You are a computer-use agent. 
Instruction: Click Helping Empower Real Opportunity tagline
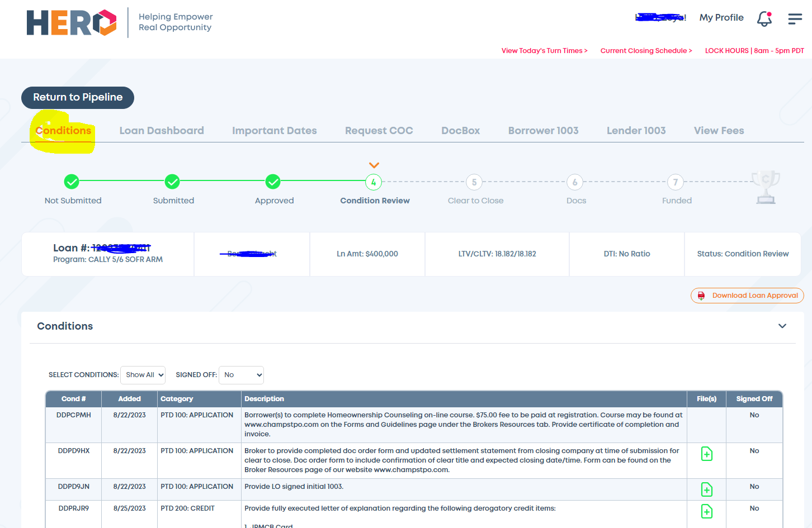click(176, 22)
